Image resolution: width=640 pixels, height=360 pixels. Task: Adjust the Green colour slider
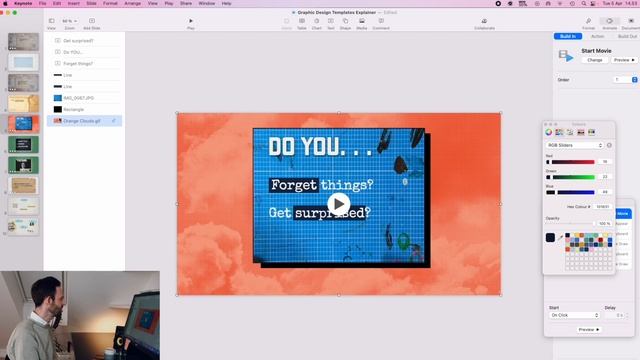tap(571, 177)
